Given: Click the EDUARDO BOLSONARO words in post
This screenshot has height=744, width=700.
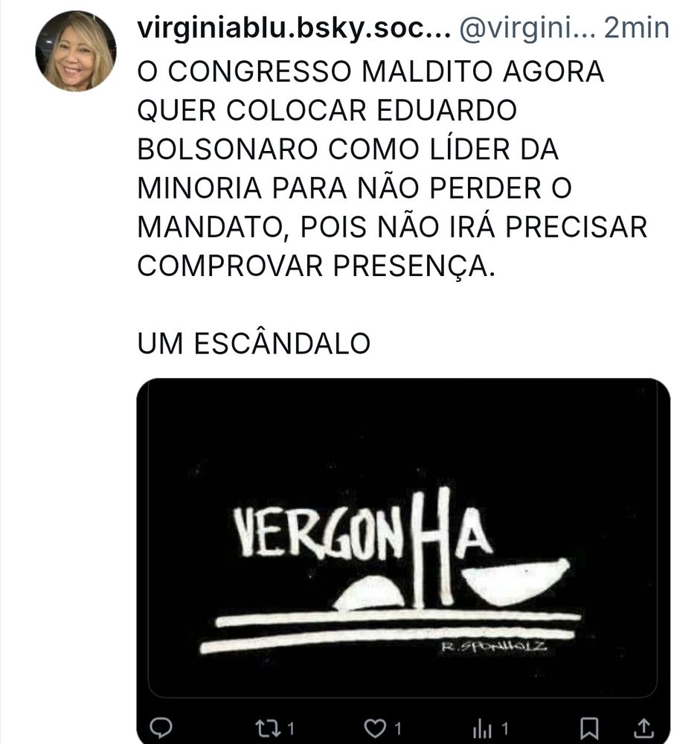Looking at the screenshot, I should [x=327, y=129].
